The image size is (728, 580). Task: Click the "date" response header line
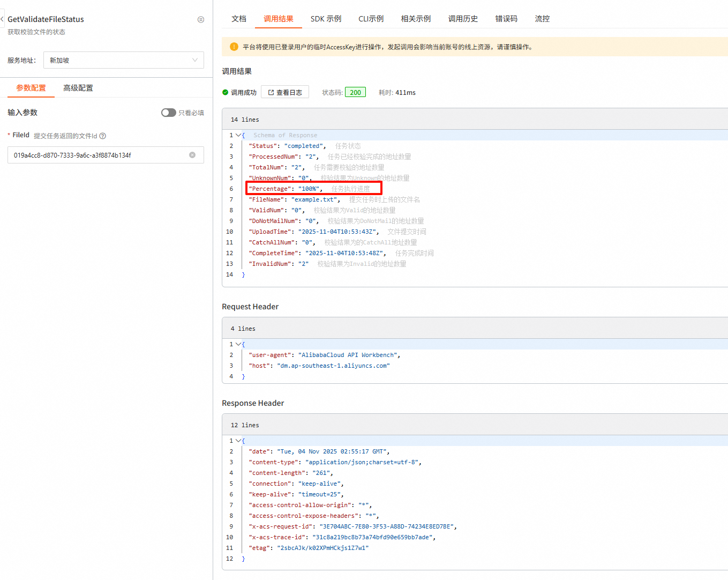pos(319,451)
